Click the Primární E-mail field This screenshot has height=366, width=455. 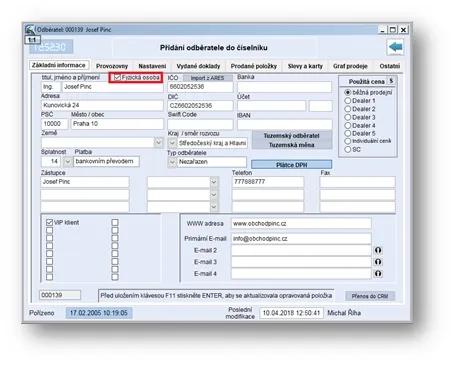pos(301,239)
